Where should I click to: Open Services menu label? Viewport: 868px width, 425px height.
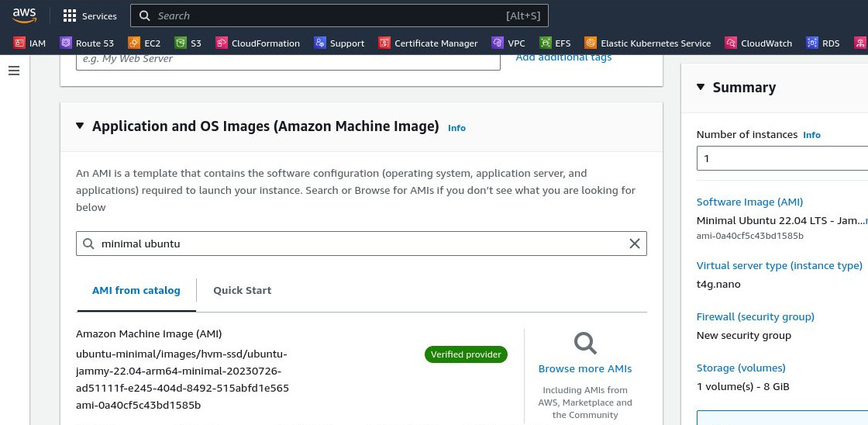(100, 16)
